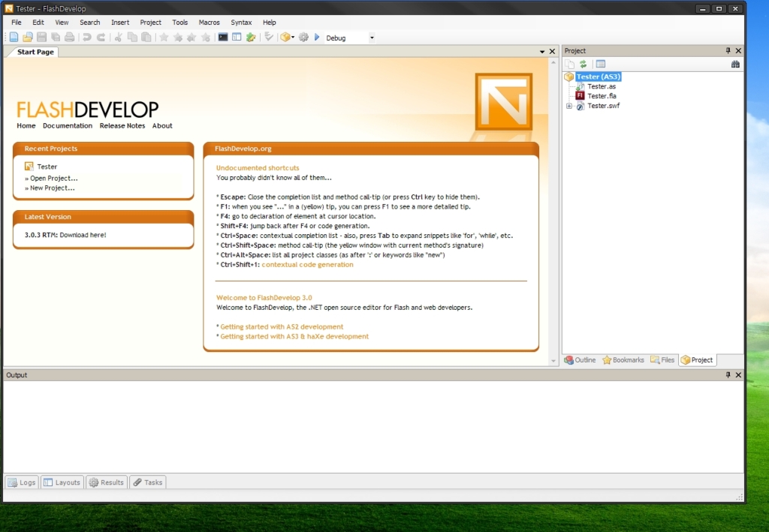Viewport: 769px width, 532px height.
Task: Click the overlapping pages icon in Project panel
Action: [x=569, y=65]
